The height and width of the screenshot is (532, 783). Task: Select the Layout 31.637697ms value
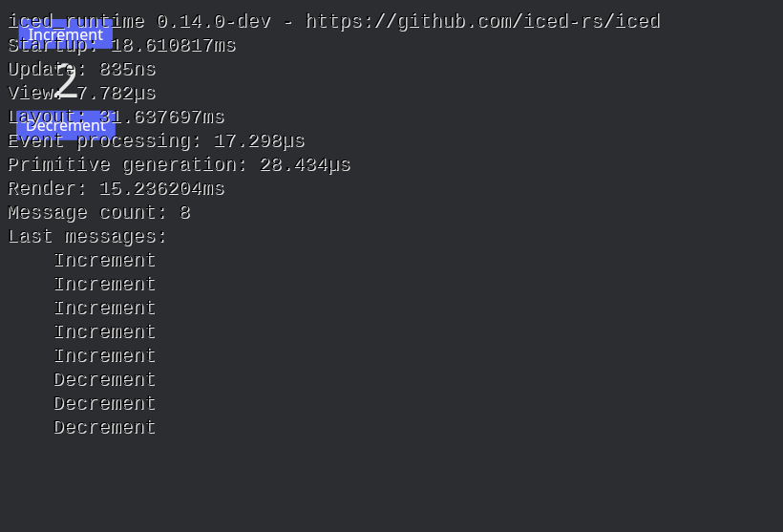[x=161, y=117]
